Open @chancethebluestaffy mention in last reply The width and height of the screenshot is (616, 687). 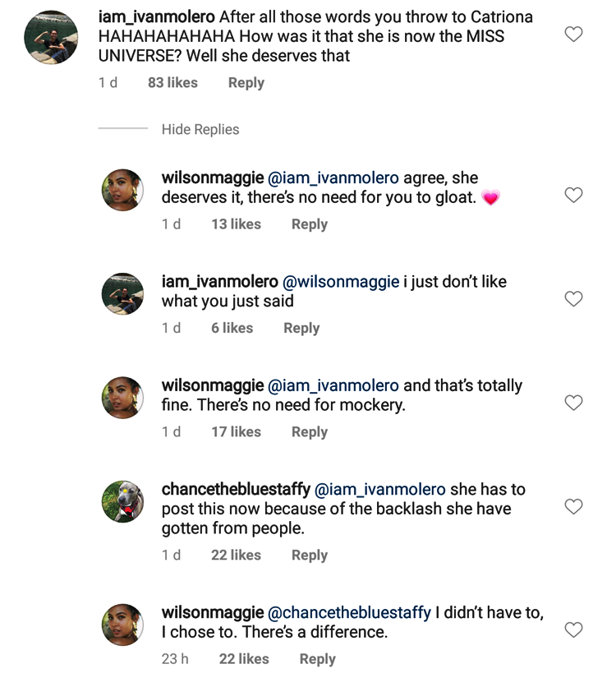coord(350,613)
